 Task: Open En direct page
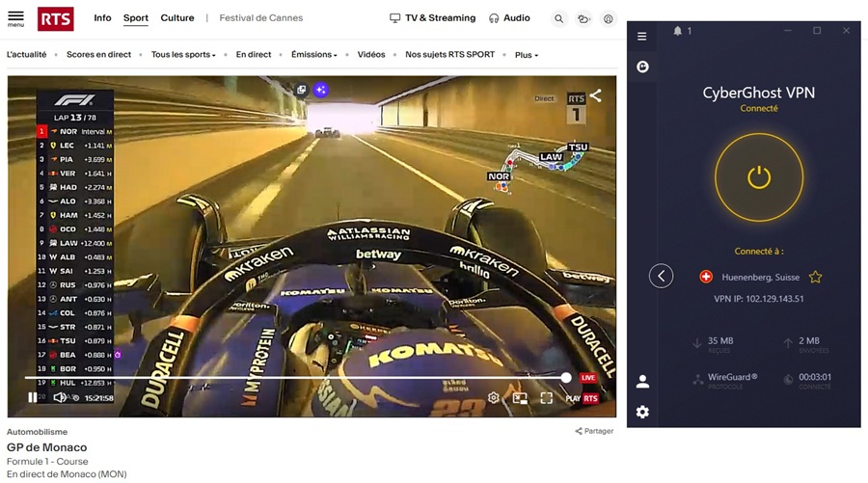point(254,54)
